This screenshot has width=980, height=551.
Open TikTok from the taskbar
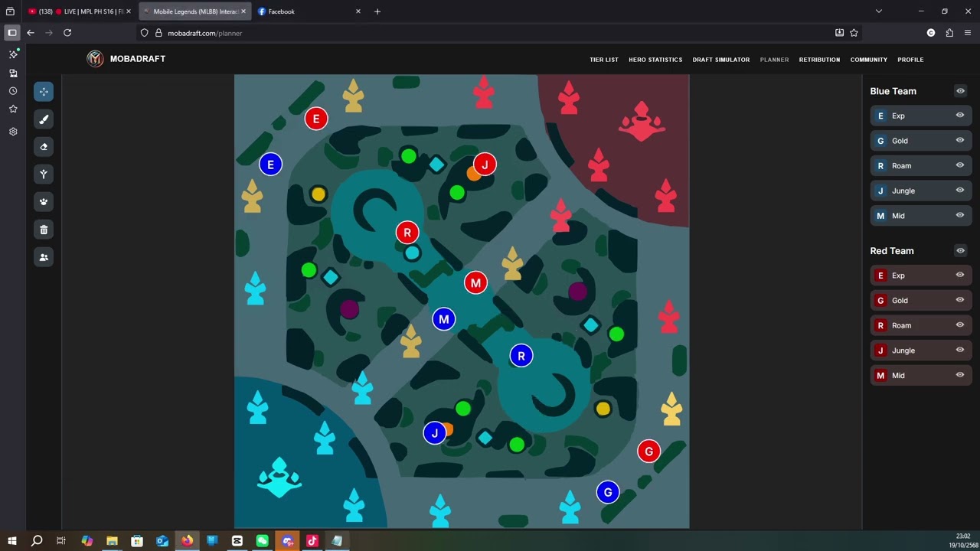312,541
